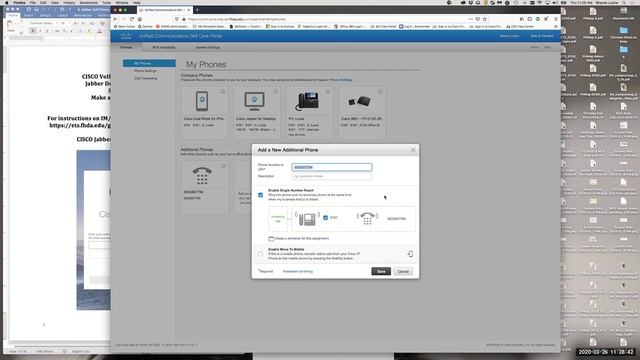
Task: Click the desk phone image in Company Phones
Action: [307, 101]
